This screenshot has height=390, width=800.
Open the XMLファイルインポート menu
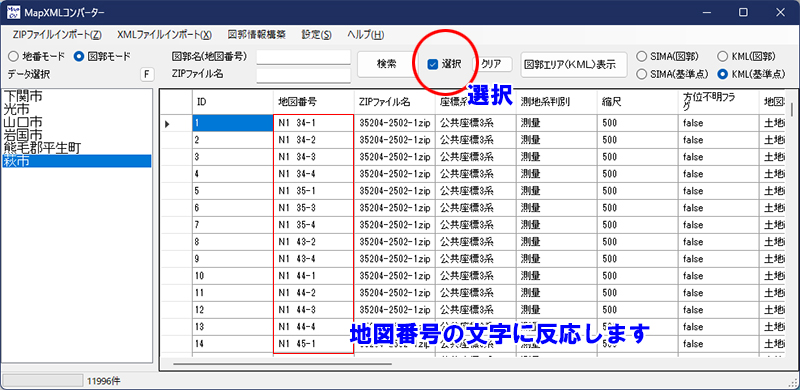coord(164,35)
